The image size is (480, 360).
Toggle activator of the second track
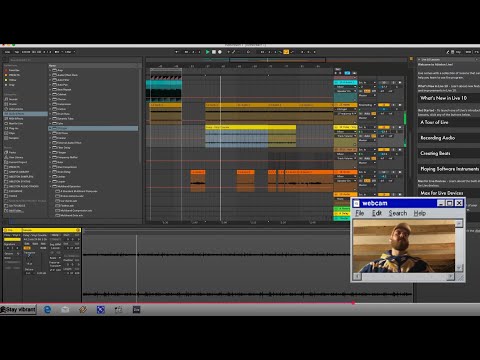384,105
